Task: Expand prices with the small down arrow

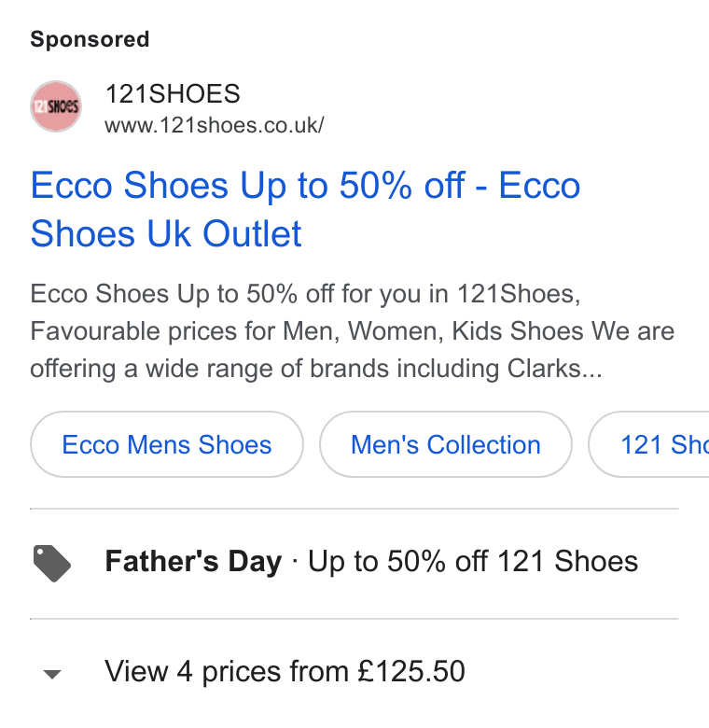Action: tap(52, 674)
